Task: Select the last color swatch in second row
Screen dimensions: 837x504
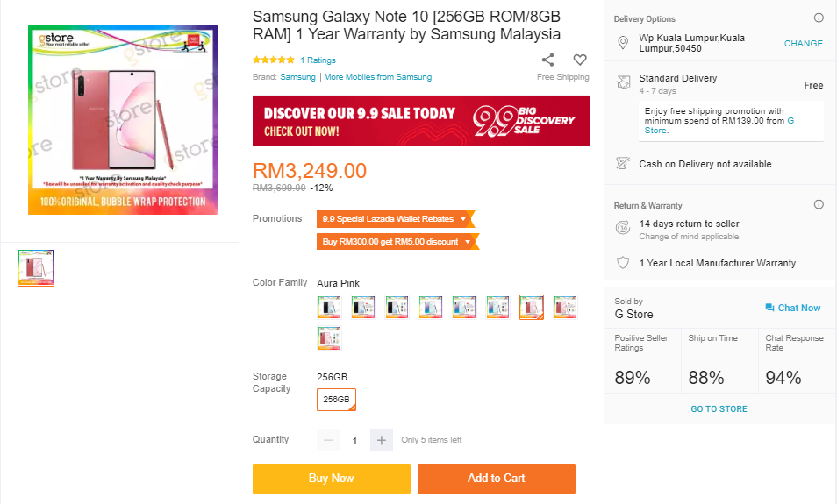Action: (329, 337)
